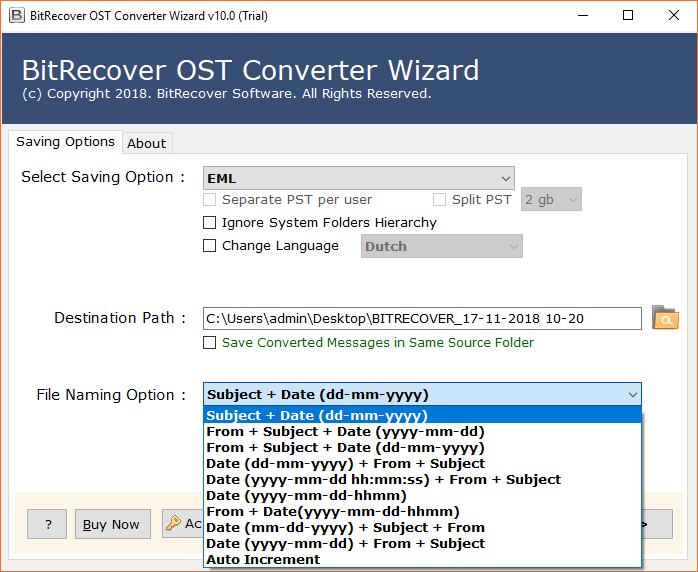Select Date (yyyy-mm-dd-hhmm) naming option
Image resolution: width=698 pixels, height=572 pixels.
click(x=422, y=495)
